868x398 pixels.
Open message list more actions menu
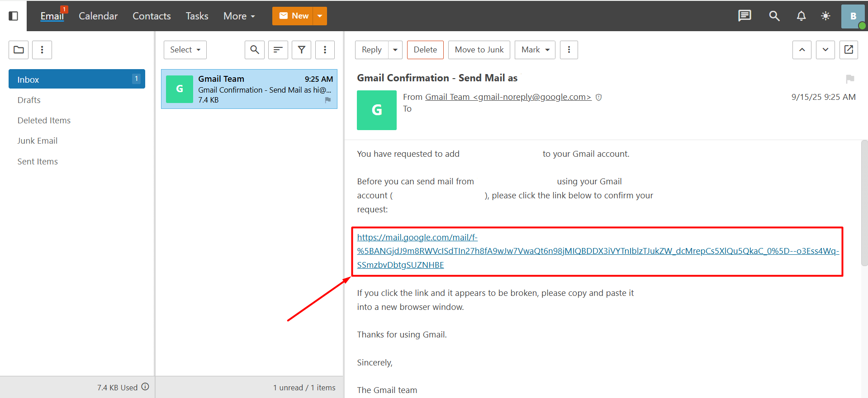(325, 50)
